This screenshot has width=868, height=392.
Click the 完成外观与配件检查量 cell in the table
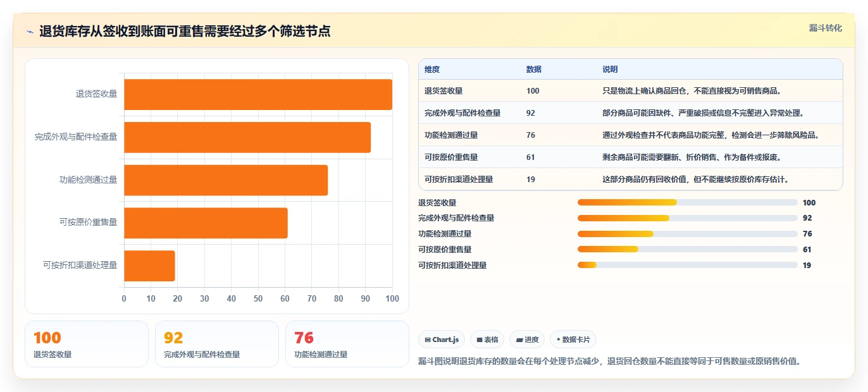point(462,113)
